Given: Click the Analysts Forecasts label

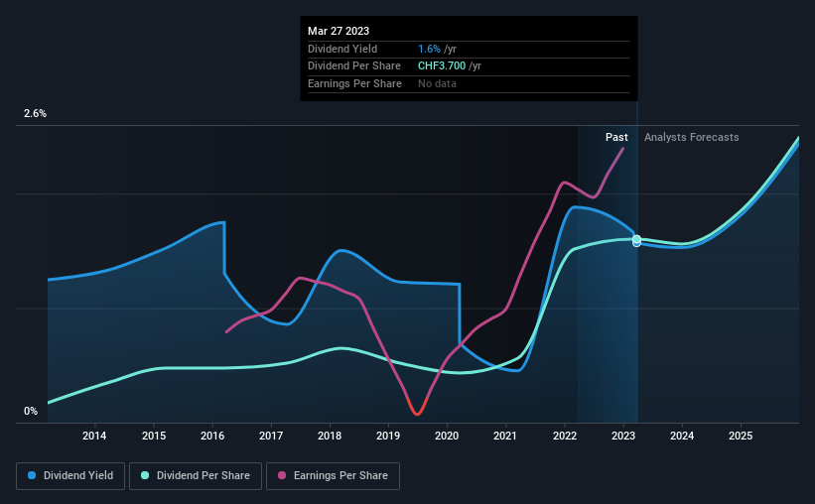Looking at the screenshot, I should coord(691,137).
